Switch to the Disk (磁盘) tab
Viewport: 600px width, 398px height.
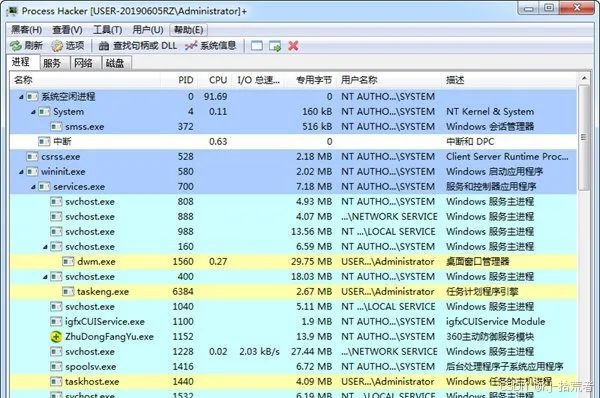tap(117, 63)
